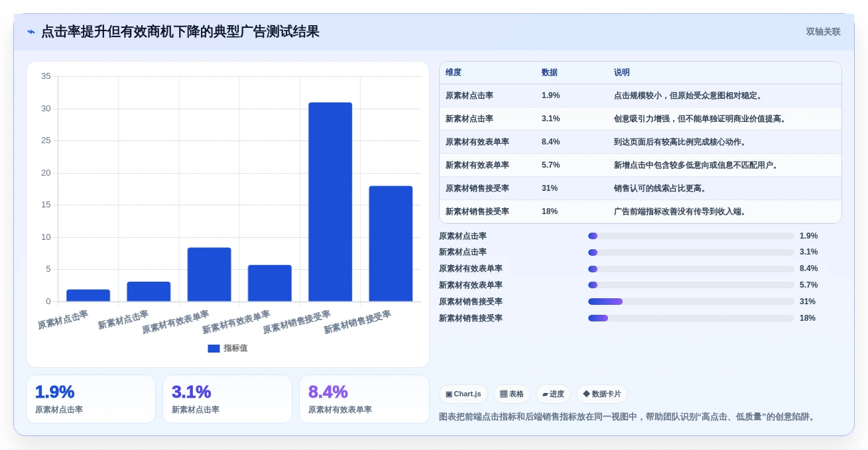Open the 3.1% 新素材点击率 data card
This screenshot has width=868, height=450.
click(227, 399)
